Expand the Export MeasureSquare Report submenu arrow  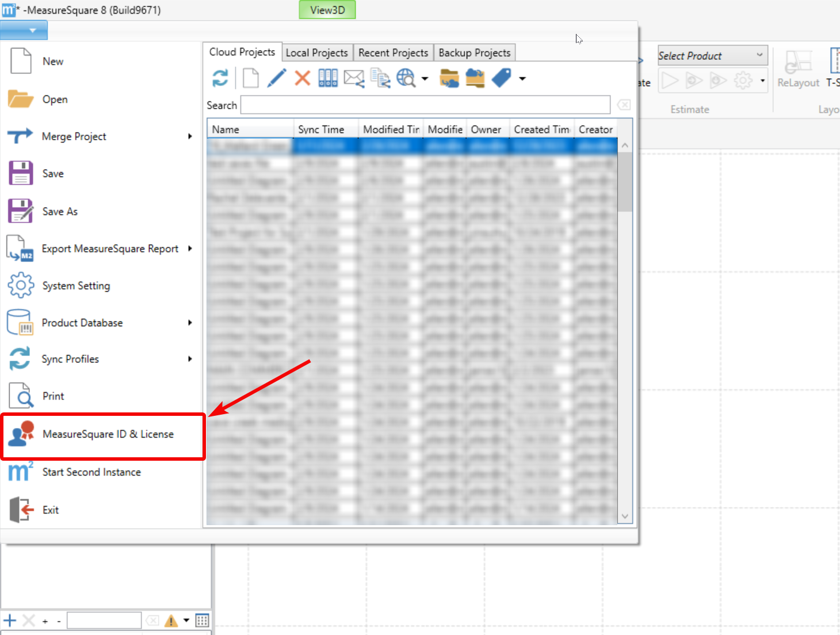(190, 248)
